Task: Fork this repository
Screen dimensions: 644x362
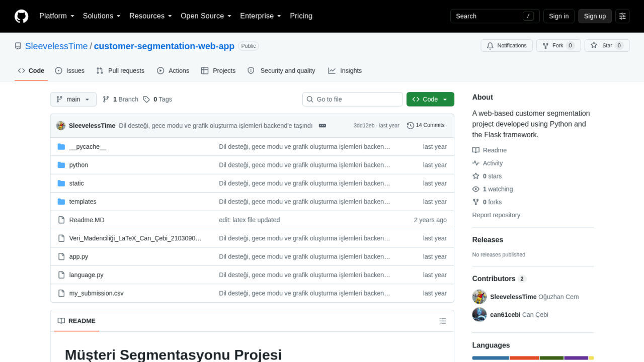Action: tap(558, 46)
